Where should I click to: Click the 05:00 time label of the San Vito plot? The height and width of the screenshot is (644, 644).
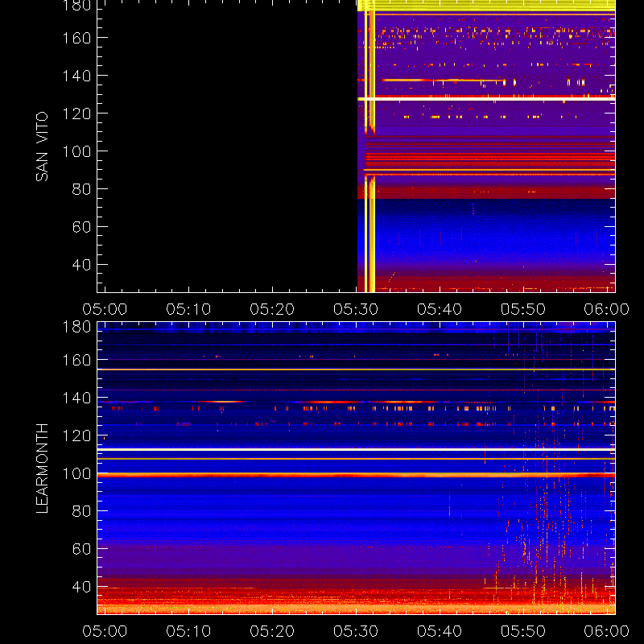(x=105, y=309)
